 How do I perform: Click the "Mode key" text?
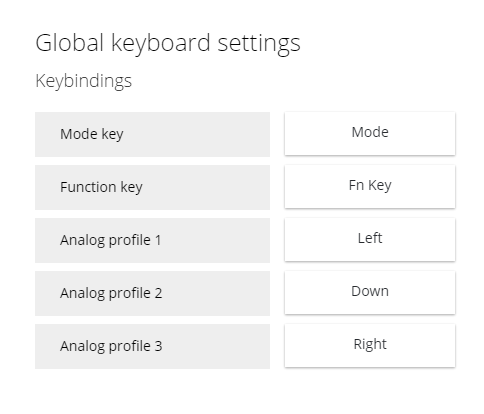click(92, 134)
